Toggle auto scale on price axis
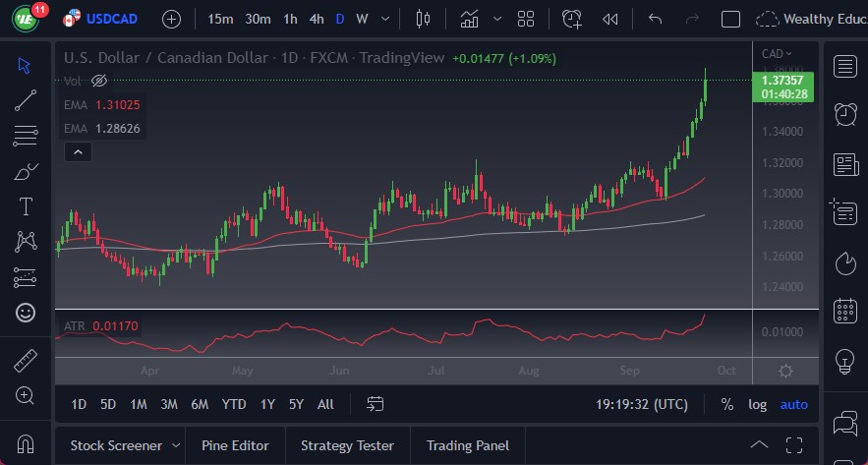 coord(793,404)
